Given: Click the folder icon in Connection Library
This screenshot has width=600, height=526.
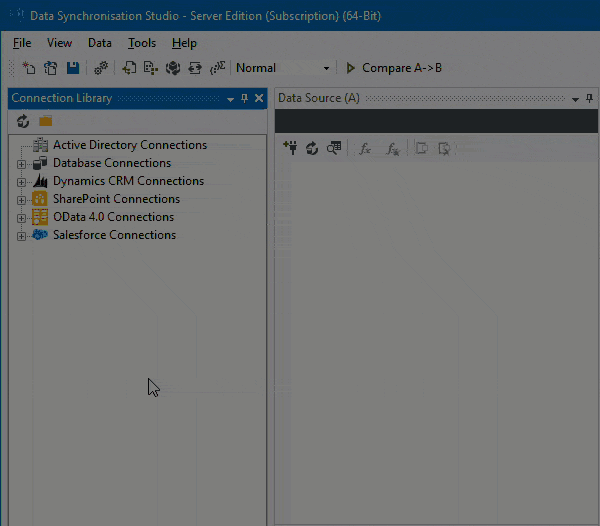Looking at the screenshot, I should pyautogui.click(x=45, y=121).
